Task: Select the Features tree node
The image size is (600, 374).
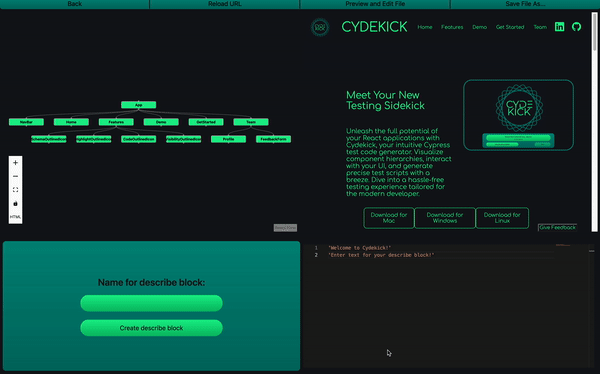Action: pyautogui.click(x=116, y=122)
